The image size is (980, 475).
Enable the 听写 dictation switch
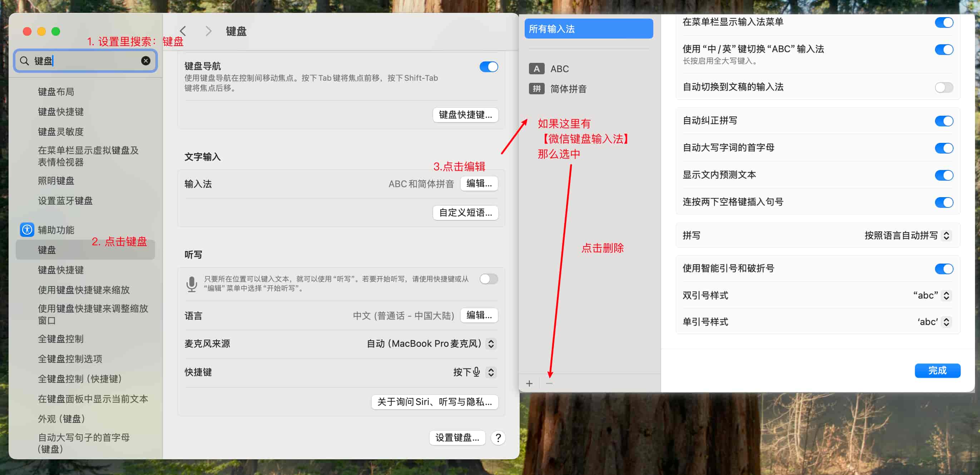click(x=489, y=279)
